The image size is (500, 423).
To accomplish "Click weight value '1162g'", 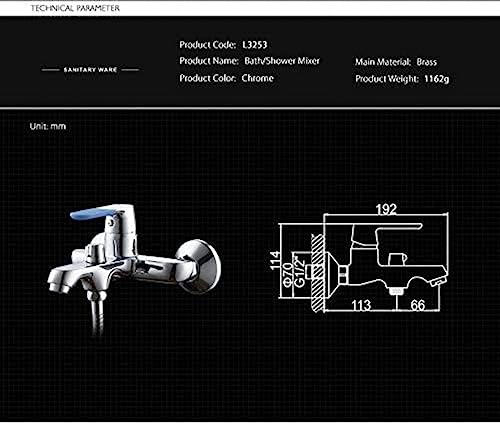I will (x=437, y=79).
